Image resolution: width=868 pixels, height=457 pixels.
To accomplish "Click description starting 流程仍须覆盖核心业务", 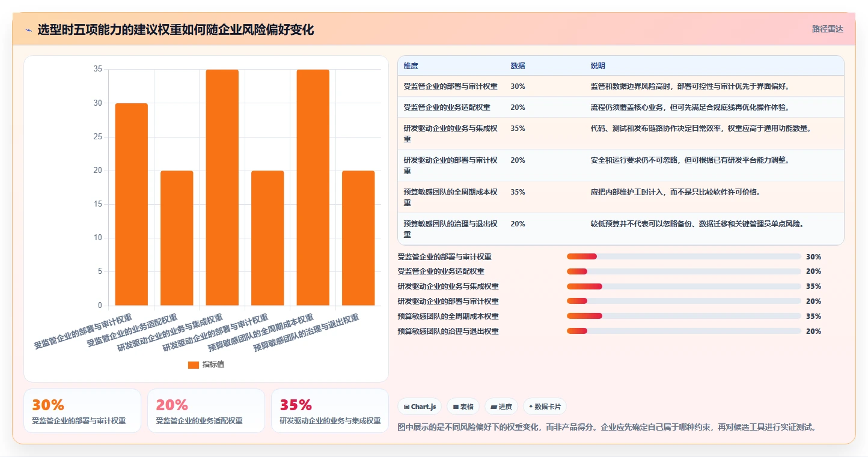I will [689, 107].
